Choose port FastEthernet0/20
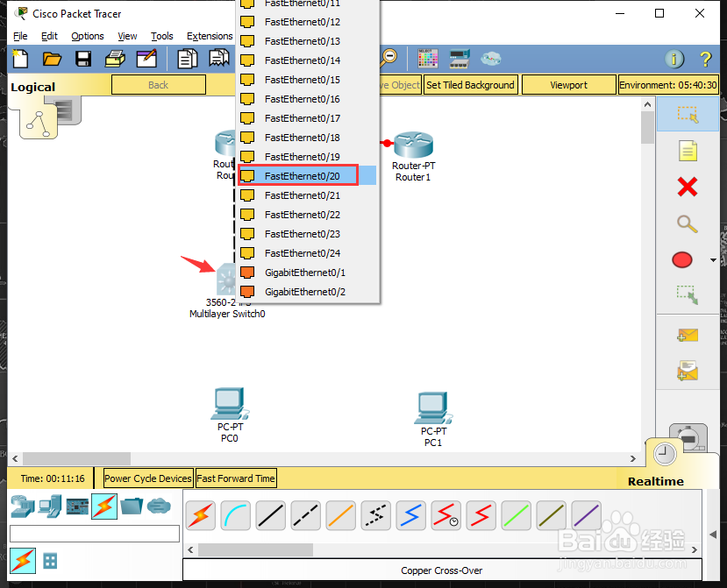The image size is (727, 588). [x=307, y=175]
